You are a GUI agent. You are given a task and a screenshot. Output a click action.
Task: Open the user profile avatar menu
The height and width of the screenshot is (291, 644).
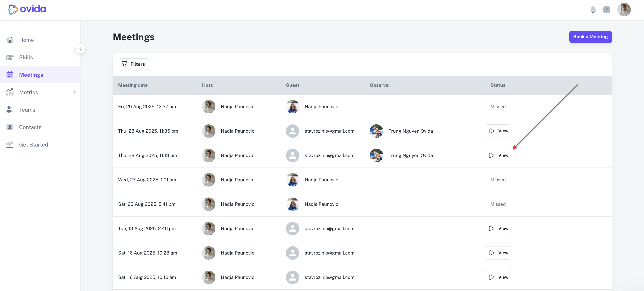click(624, 10)
